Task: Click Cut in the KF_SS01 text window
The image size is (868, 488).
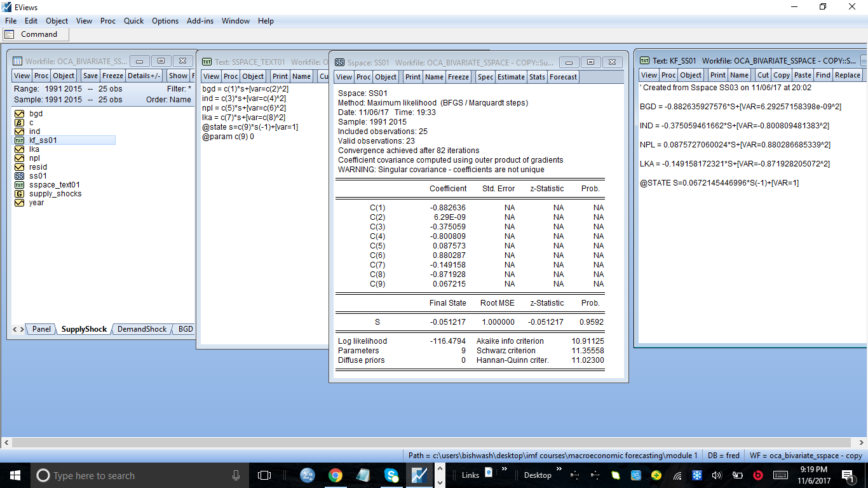Action: tap(763, 75)
